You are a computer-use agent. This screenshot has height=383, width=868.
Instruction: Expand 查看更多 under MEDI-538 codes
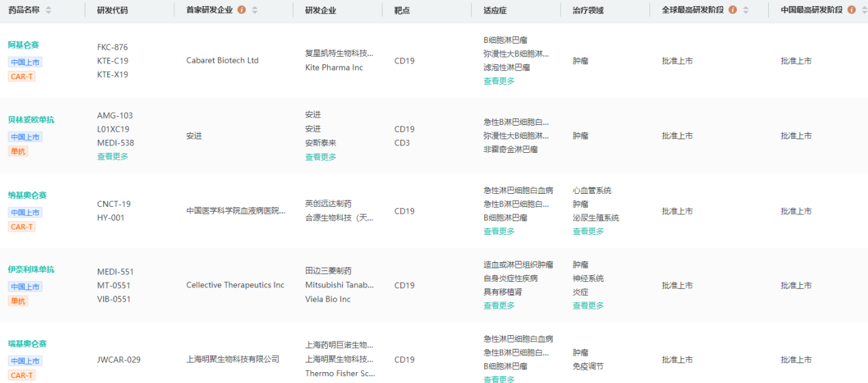click(113, 156)
